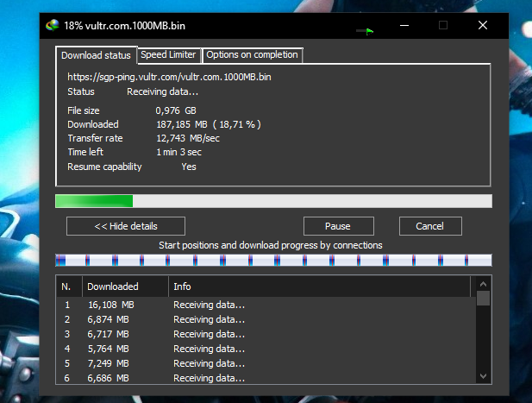This screenshot has width=532, height=403.
Task: Click the connections progress segment bar
Action: pyautogui.click(x=273, y=261)
